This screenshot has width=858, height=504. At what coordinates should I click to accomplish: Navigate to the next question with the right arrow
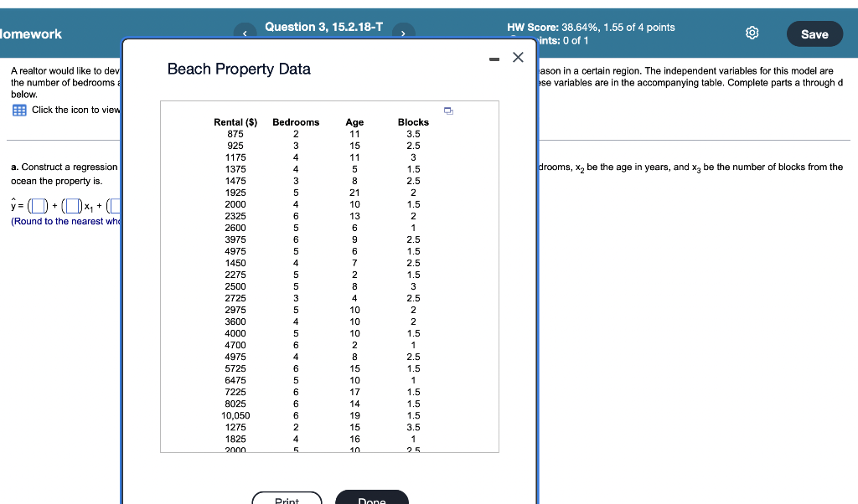pyautogui.click(x=403, y=33)
